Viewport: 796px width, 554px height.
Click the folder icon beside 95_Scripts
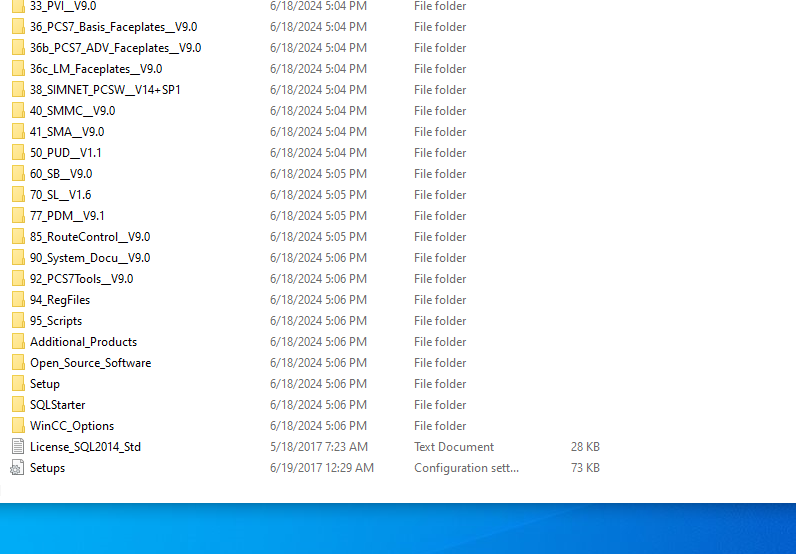tap(18, 320)
